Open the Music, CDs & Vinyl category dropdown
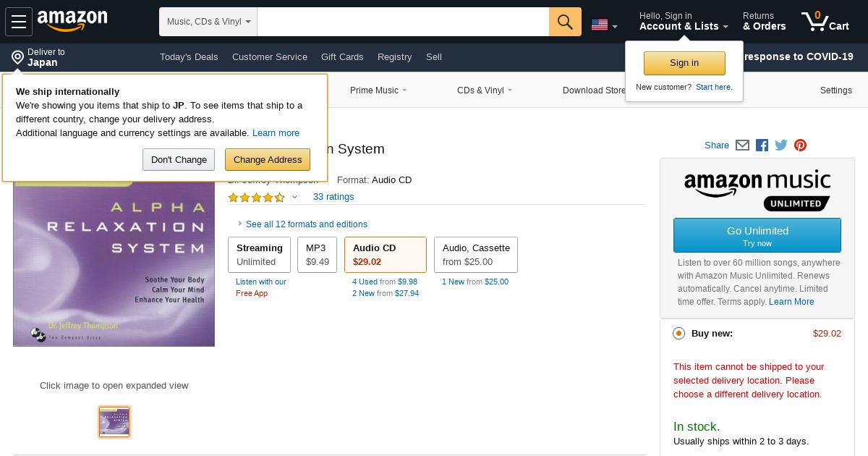 click(x=208, y=22)
